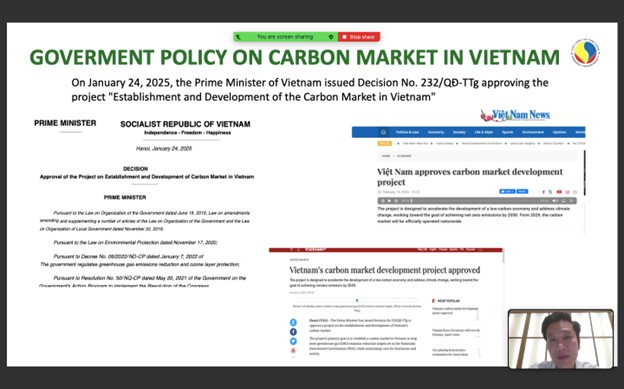Open Life & Style menu item

pyautogui.click(x=484, y=132)
